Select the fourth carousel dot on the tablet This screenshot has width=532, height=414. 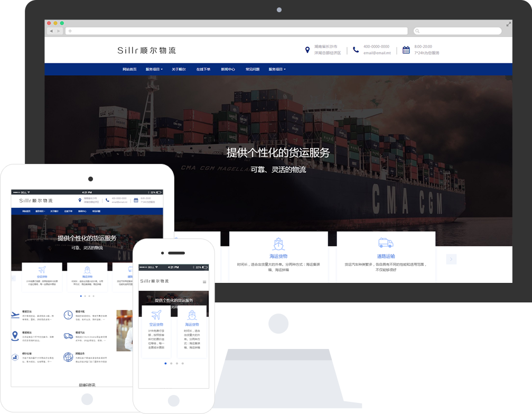pos(94,296)
